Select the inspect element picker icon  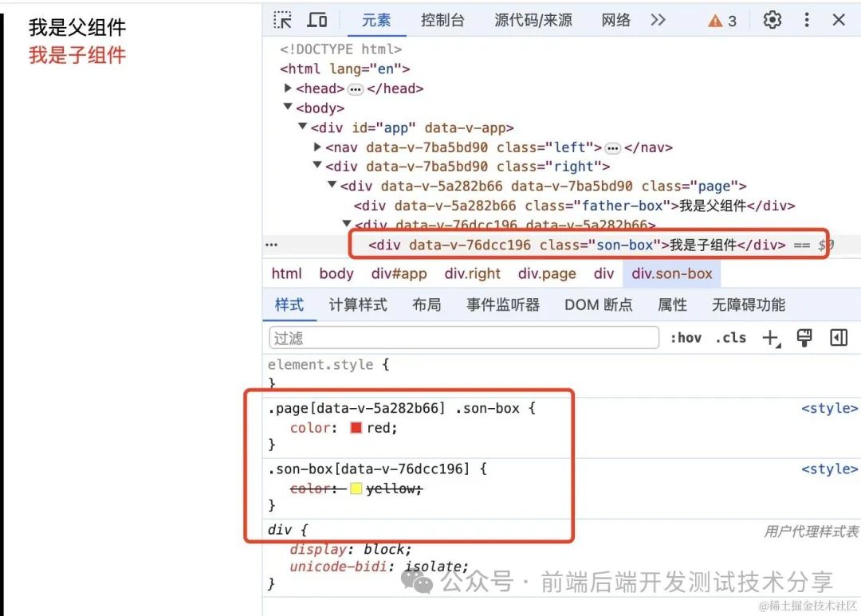pos(283,20)
